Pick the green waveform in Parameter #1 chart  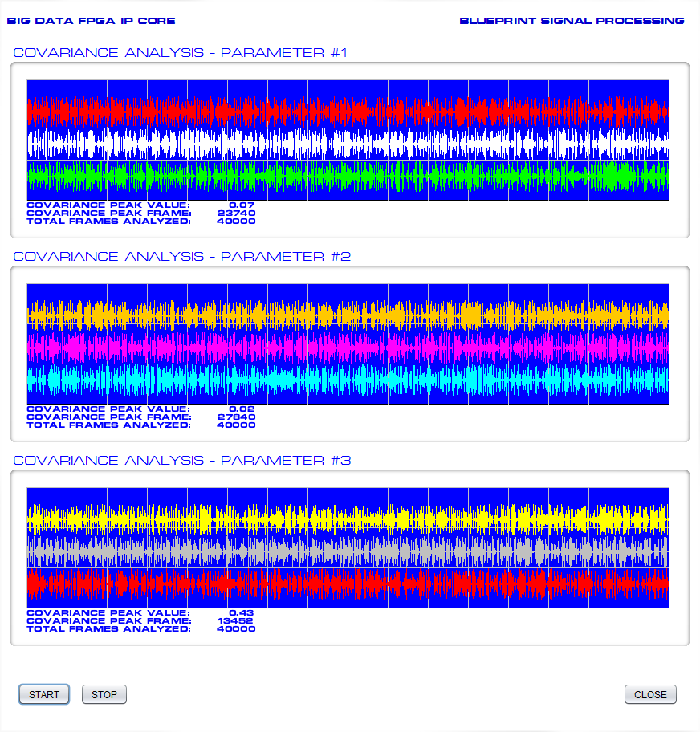point(348,176)
